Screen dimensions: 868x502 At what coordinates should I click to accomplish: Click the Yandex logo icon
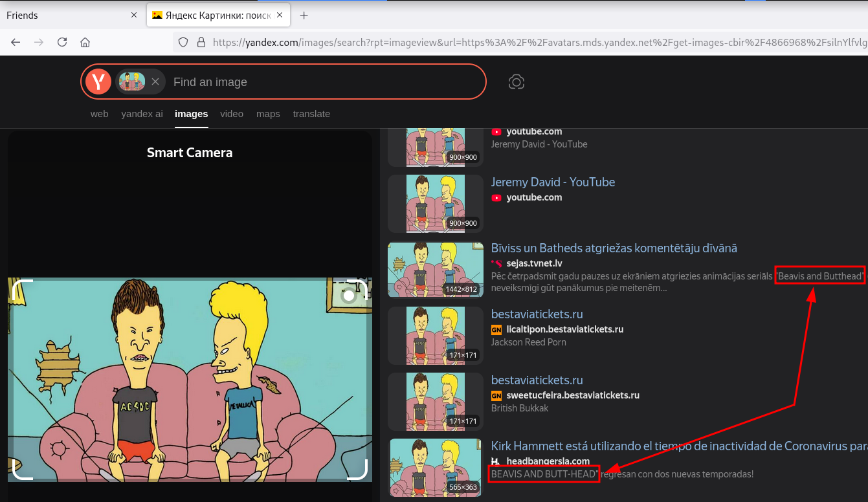coord(99,82)
